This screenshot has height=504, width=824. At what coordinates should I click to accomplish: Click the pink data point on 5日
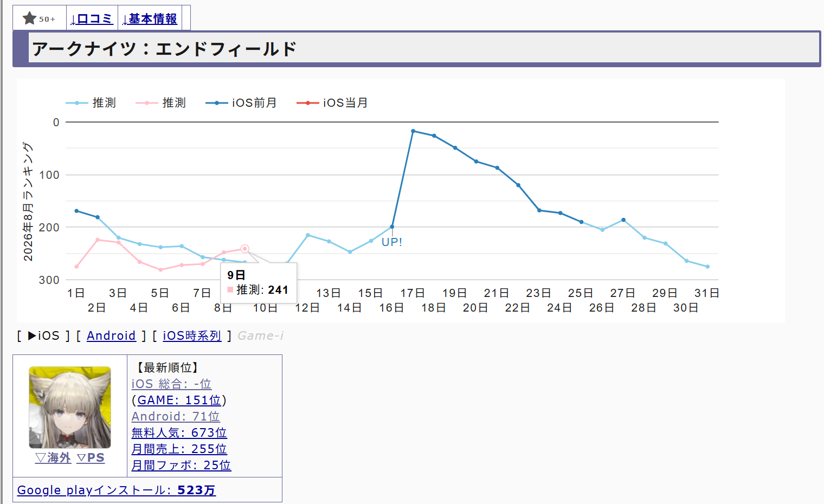pos(160,270)
